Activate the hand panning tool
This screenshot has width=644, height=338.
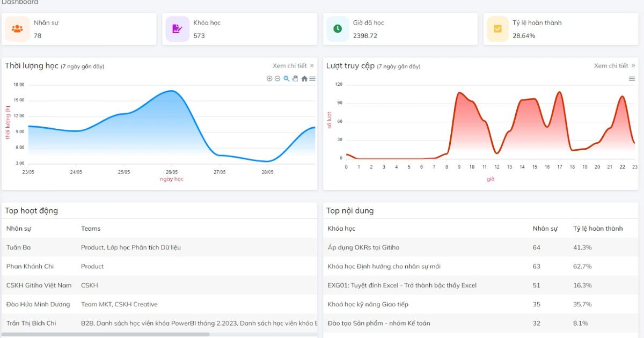click(x=295, y=78)
